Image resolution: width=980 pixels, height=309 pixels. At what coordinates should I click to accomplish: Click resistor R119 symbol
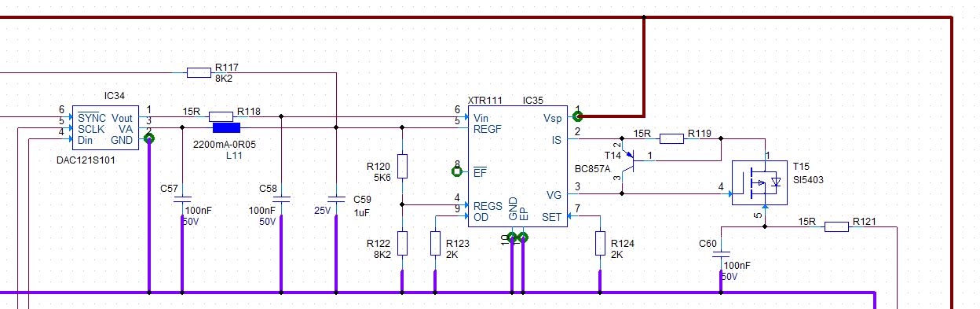[x=671, y=139]
